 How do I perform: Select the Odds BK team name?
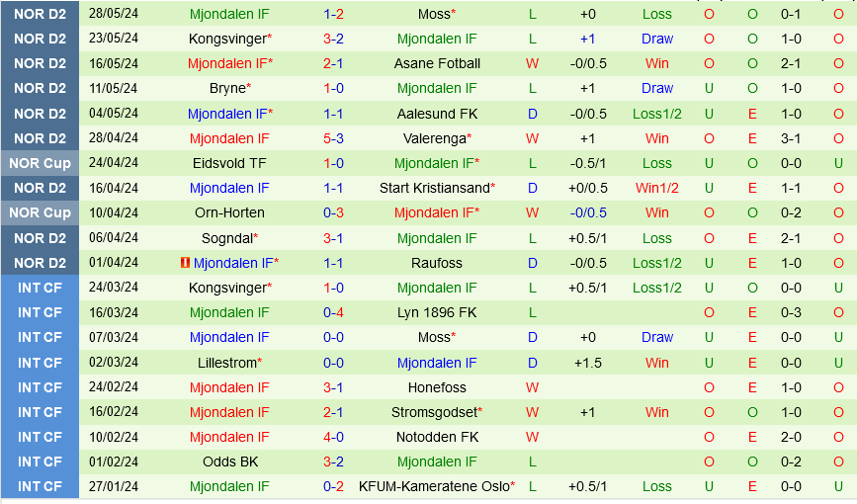[x=228, y=462]
